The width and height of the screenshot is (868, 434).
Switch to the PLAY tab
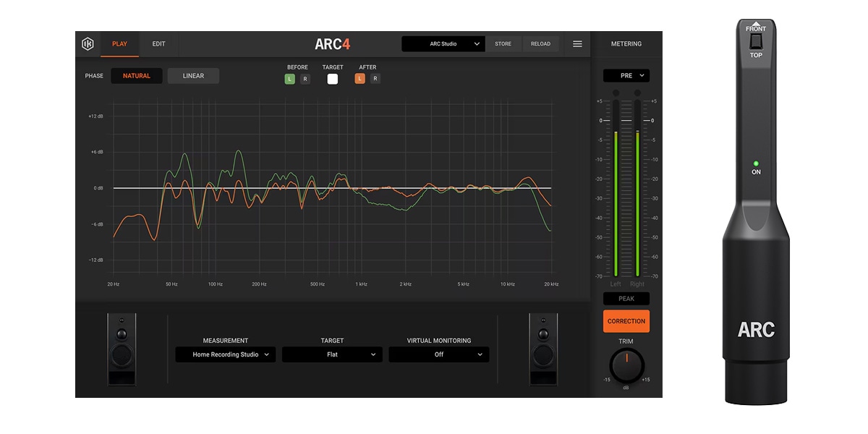119,44
